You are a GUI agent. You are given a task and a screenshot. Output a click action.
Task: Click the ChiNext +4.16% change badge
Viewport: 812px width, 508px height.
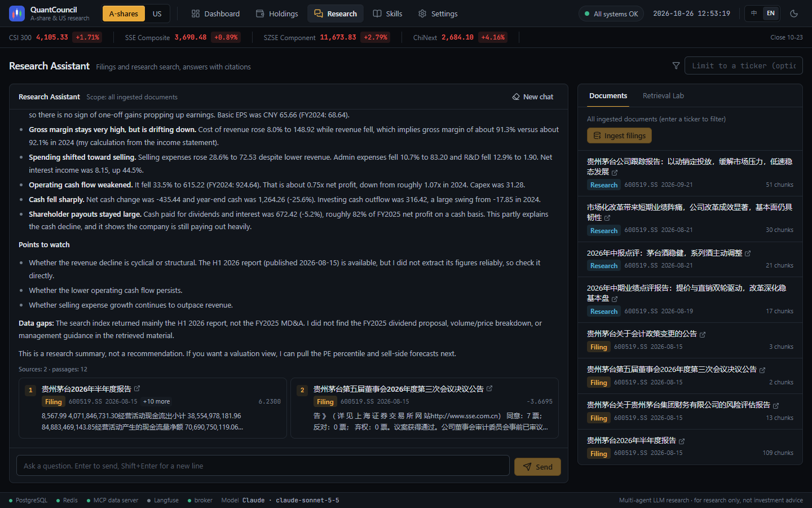click(x=493, y=37)
